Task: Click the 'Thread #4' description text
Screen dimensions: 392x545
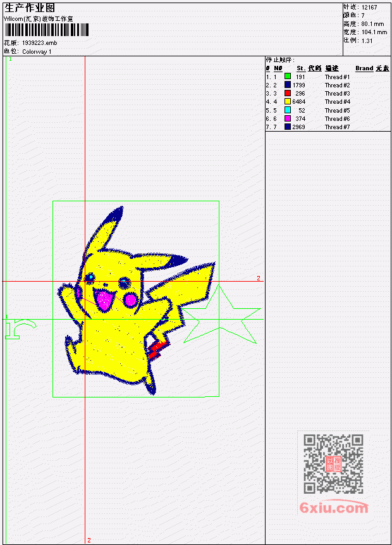Action: coord(337,102)
